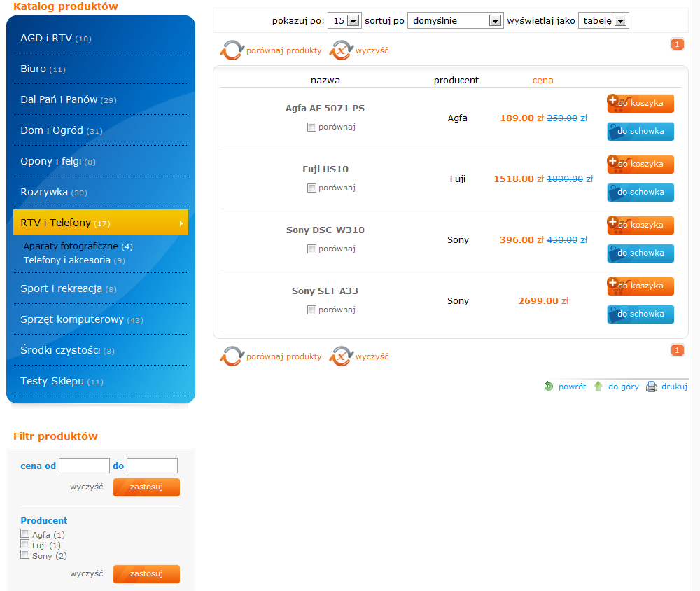Viewport: 700px width, 591px height.
Task: Click the drukuj link
Action: [674, 387]
